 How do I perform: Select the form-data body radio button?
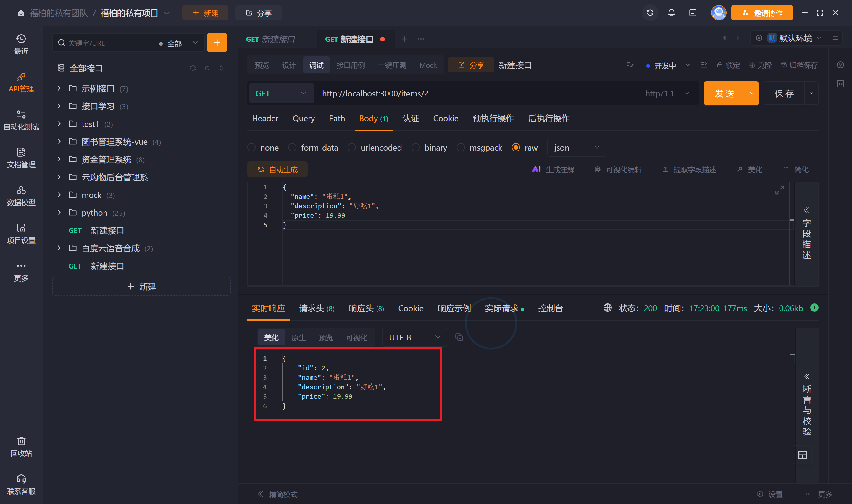[292, 147]
